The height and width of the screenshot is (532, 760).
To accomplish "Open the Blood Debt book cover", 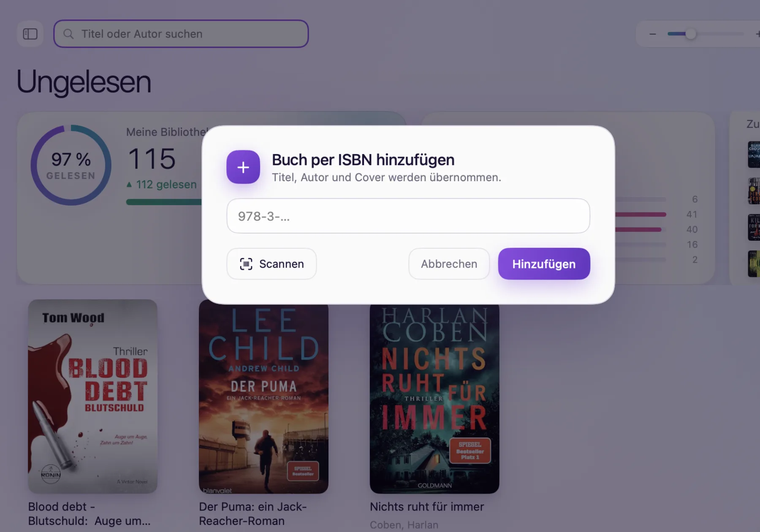I will (93, 396).
